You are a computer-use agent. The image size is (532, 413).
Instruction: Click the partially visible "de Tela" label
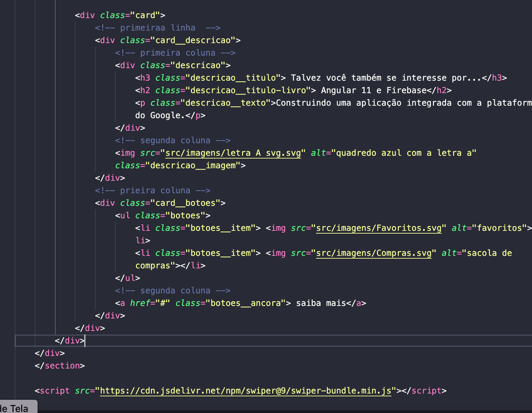(14, 408)
